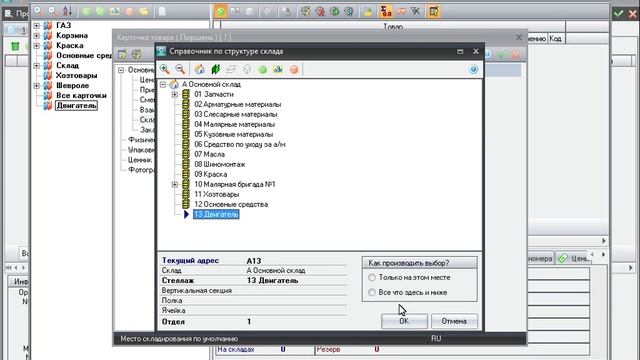
Task: Click the rename 'ab' icon in dialog toolbar
Action: (278, 69)
